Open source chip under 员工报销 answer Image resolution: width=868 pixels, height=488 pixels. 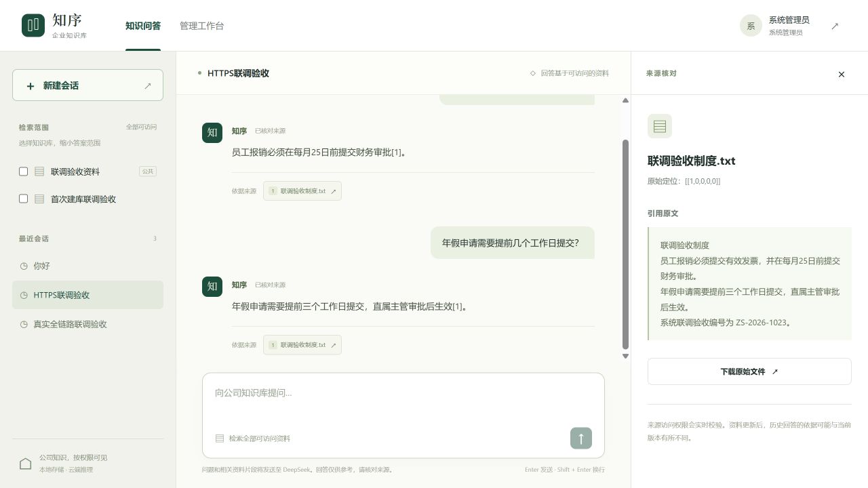tap(302, 191)
